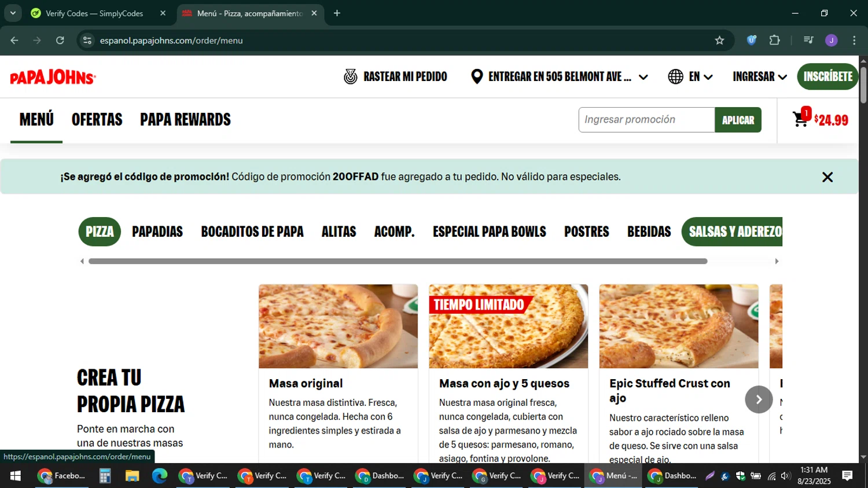Expand the delivery address dropdown

pyautogui.click(x=643, y=77)
